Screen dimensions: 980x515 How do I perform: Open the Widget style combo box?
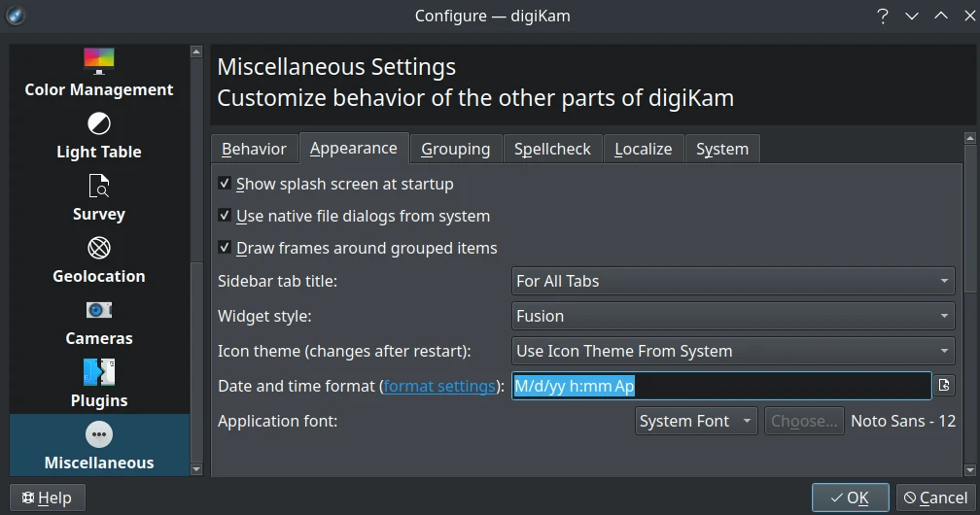(x=733, y=316)
